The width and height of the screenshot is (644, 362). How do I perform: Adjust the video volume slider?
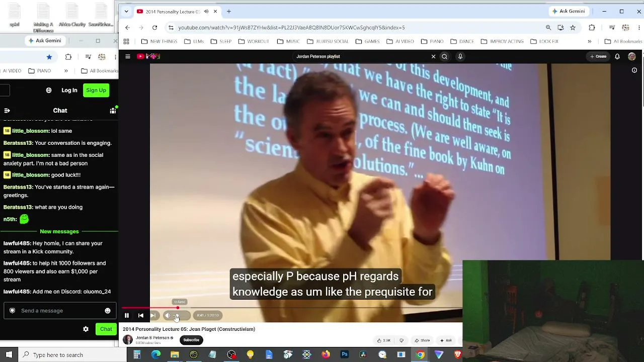pos(181,315)
